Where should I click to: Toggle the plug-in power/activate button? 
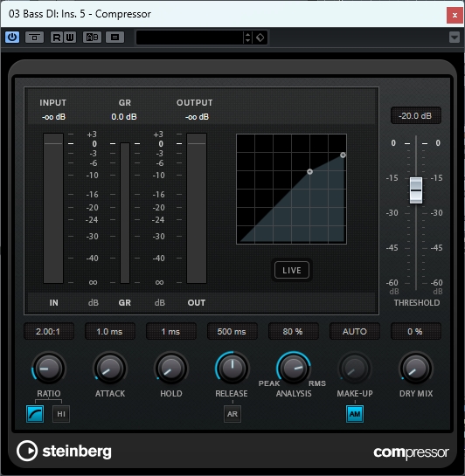[x=12, y=38]
